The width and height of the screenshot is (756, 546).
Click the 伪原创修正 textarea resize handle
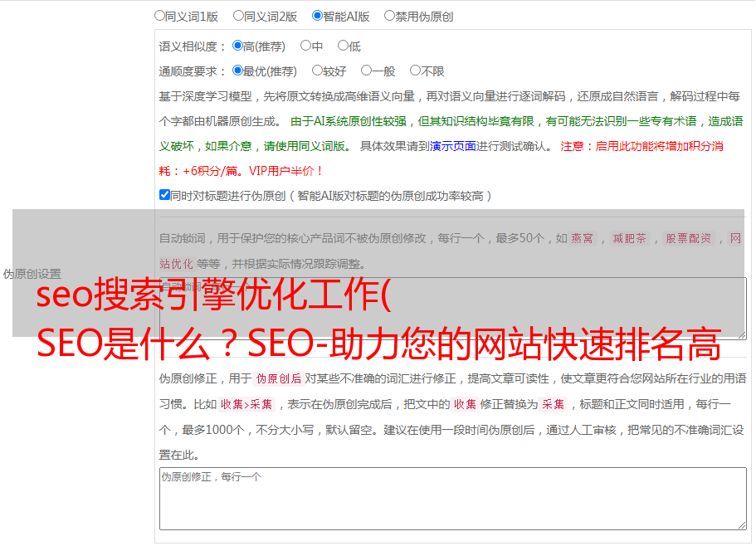click(x=742, y=525)
